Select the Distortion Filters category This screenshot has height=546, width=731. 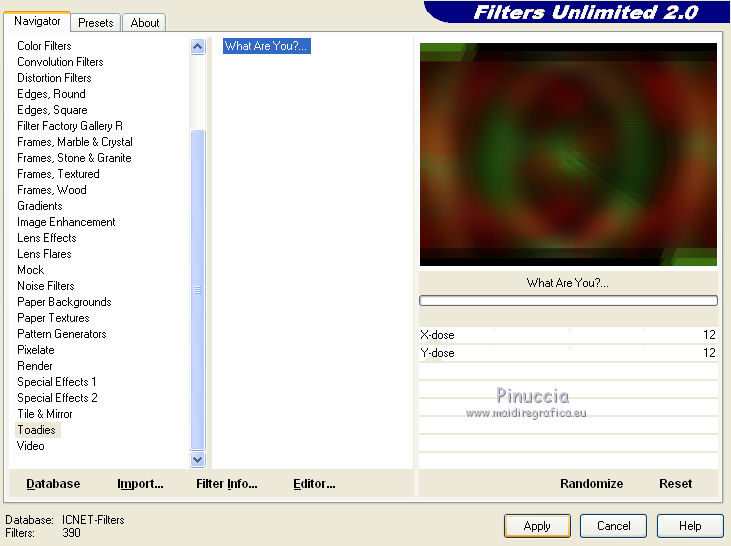click(54, 78)
